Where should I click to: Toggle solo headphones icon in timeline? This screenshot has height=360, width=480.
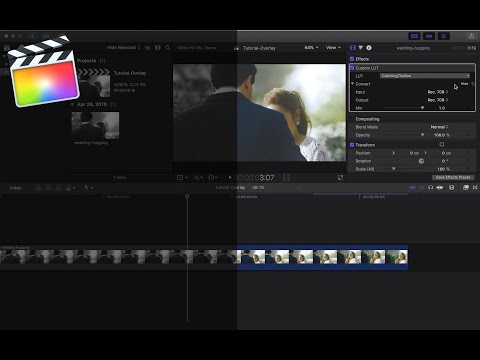430,188
